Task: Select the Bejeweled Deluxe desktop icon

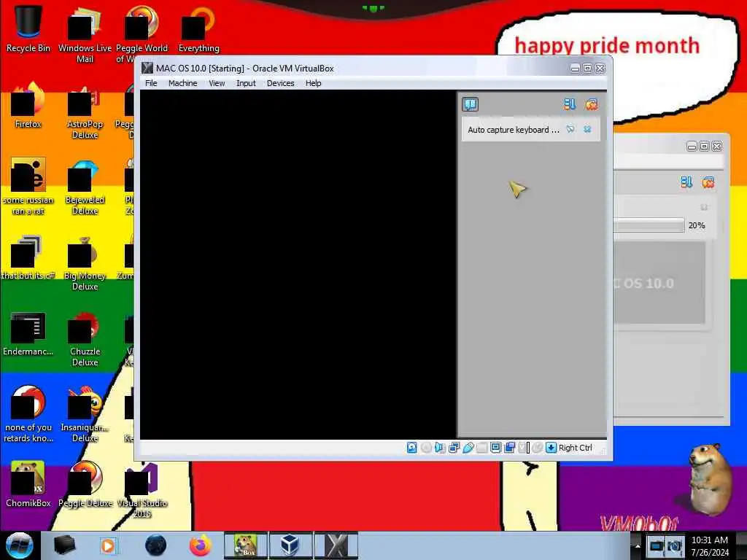Action: coord(85,187)
